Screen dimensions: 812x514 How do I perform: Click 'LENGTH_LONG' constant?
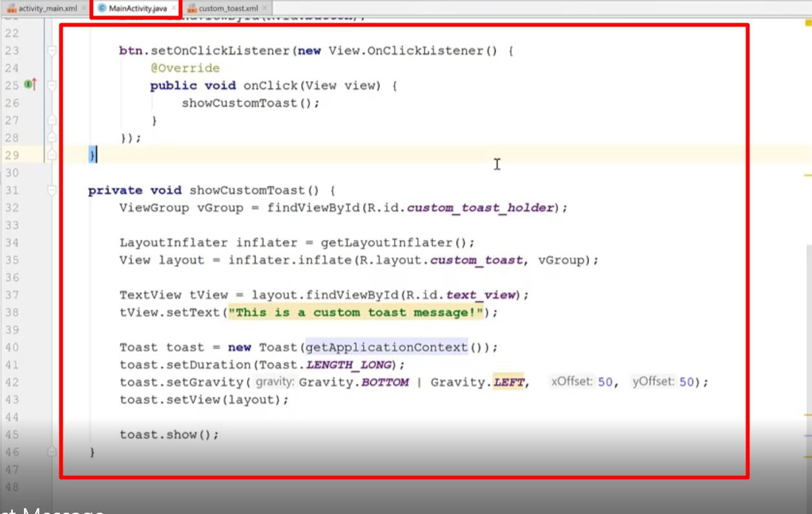[x=348, y=365]
